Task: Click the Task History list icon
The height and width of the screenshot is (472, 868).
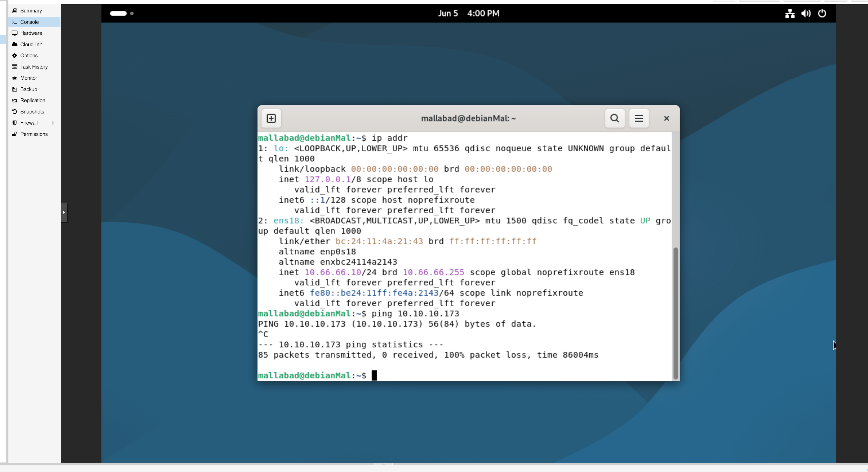Action: coord(14,67)
